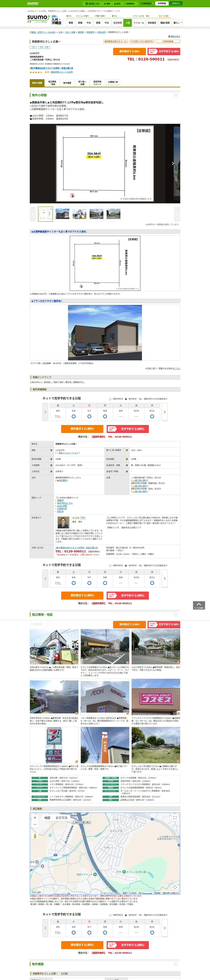Click ページの先頭へ back-to-top button
Screen dimensions: 210x980
(x=199, y=605)
